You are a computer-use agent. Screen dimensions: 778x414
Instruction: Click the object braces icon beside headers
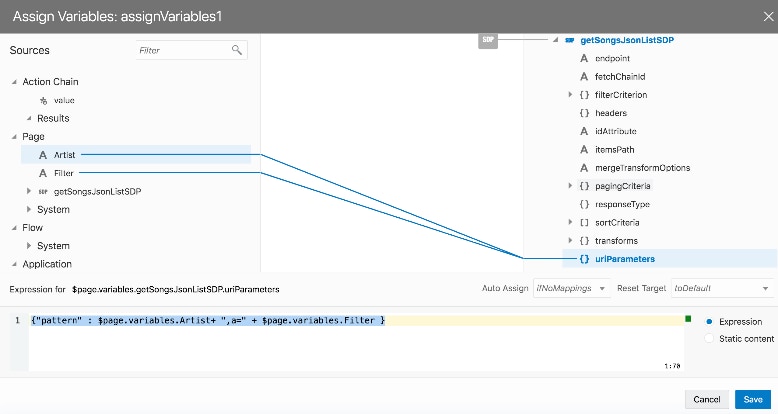pos(584,113)
